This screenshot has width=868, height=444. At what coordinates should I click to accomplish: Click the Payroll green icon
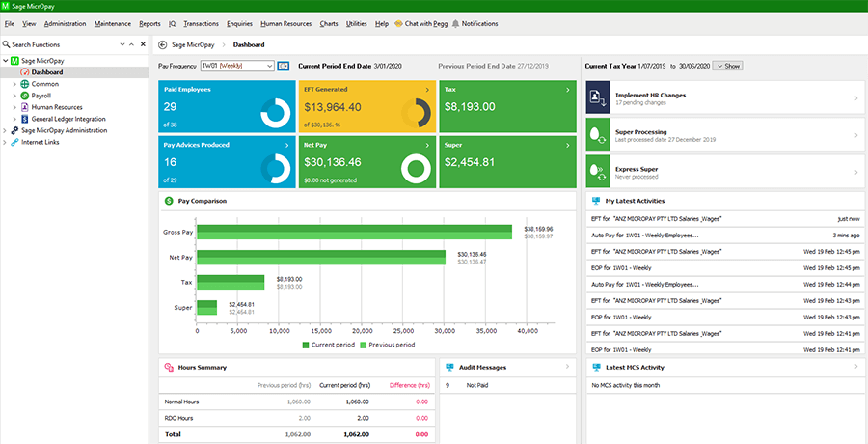pos(25,96)
